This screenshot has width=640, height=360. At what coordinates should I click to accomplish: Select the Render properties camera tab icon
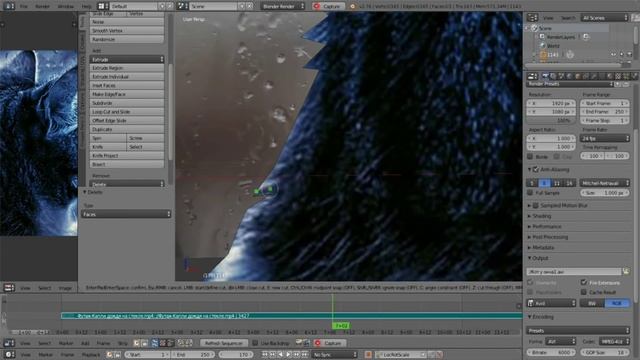(x=545, y=76)
